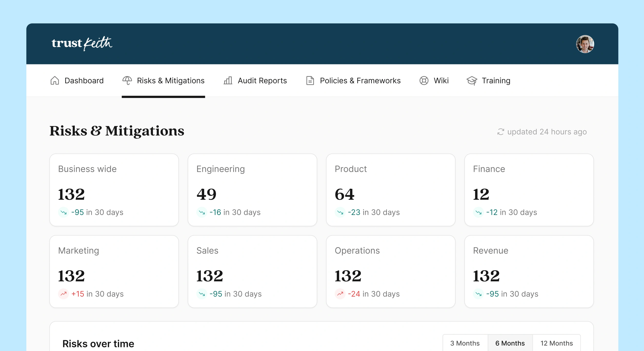
Task: Click the Operations red trend icon
Action: (340, 294)
